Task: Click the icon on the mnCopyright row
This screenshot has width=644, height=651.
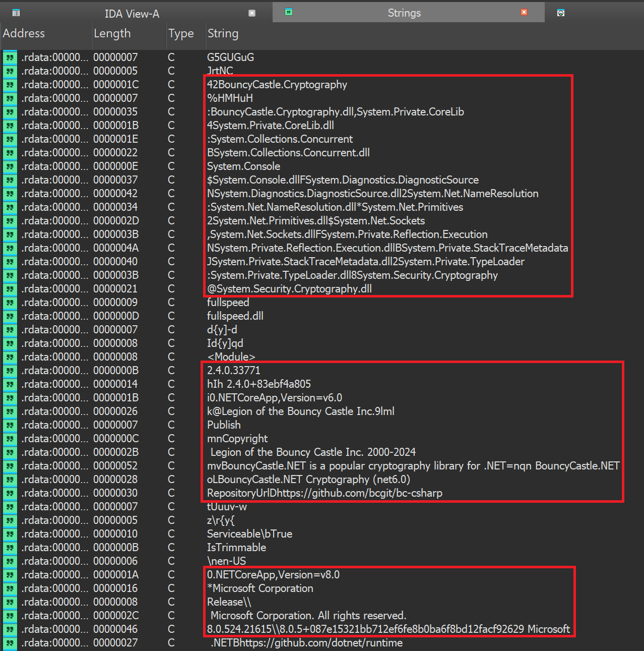Action: pos(10,439)
